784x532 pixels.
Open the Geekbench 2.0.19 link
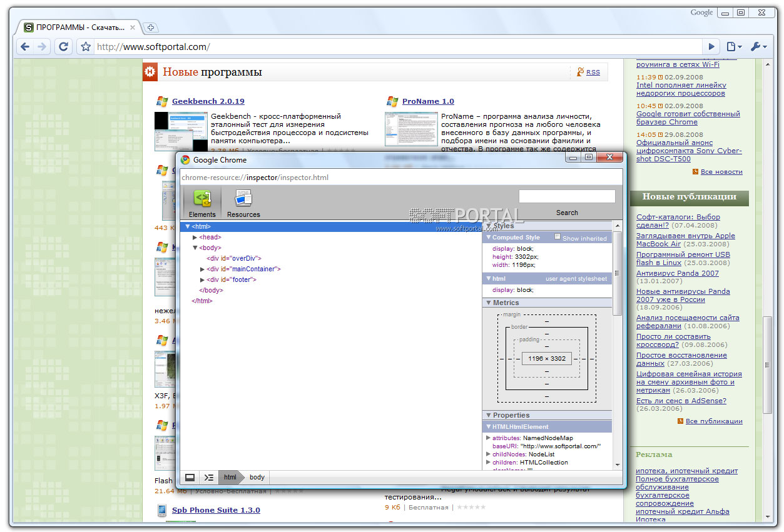208,101
